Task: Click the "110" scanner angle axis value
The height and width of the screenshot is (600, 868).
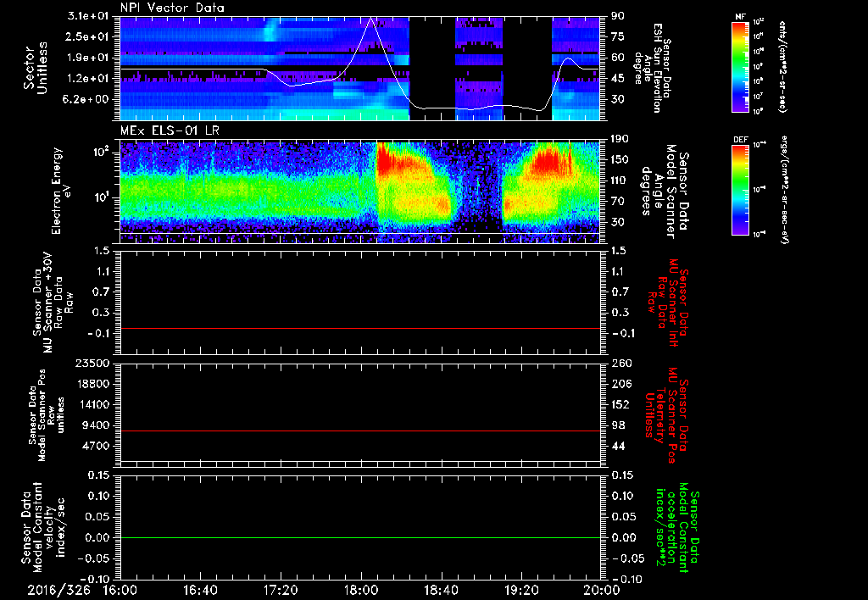Action: (x=620, y=181)
